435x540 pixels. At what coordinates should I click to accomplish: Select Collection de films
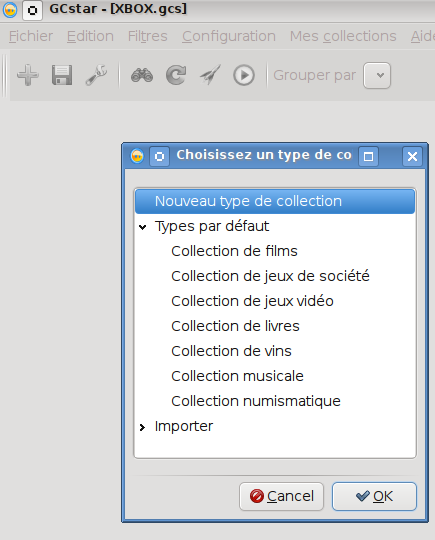(234, 251)
